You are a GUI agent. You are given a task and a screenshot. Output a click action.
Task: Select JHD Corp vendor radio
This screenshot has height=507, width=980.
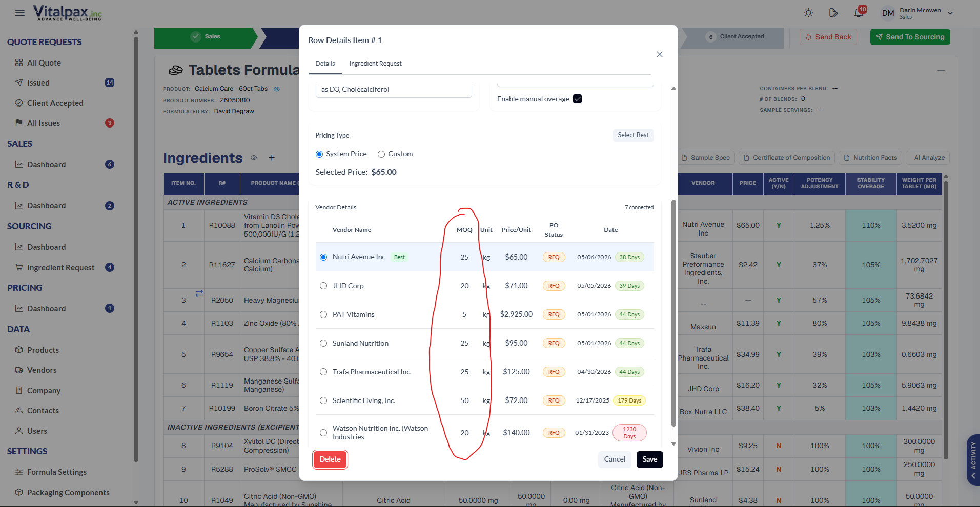coord(323,286)
